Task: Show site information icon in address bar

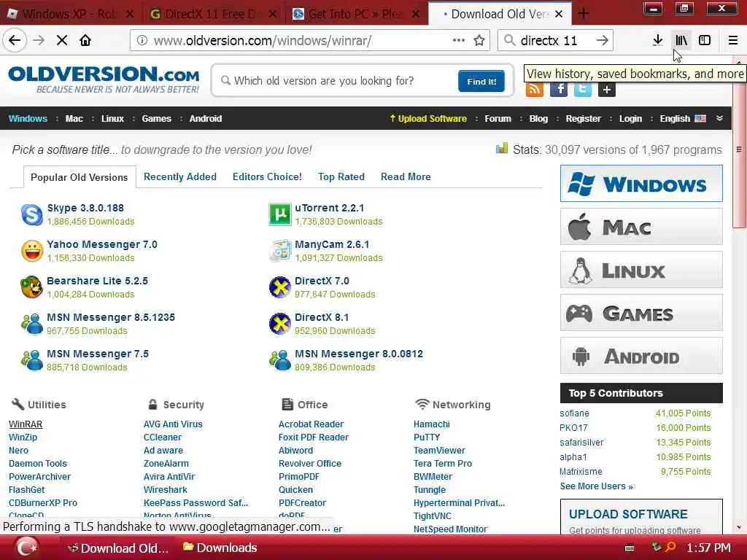Action: pos(142,41)
